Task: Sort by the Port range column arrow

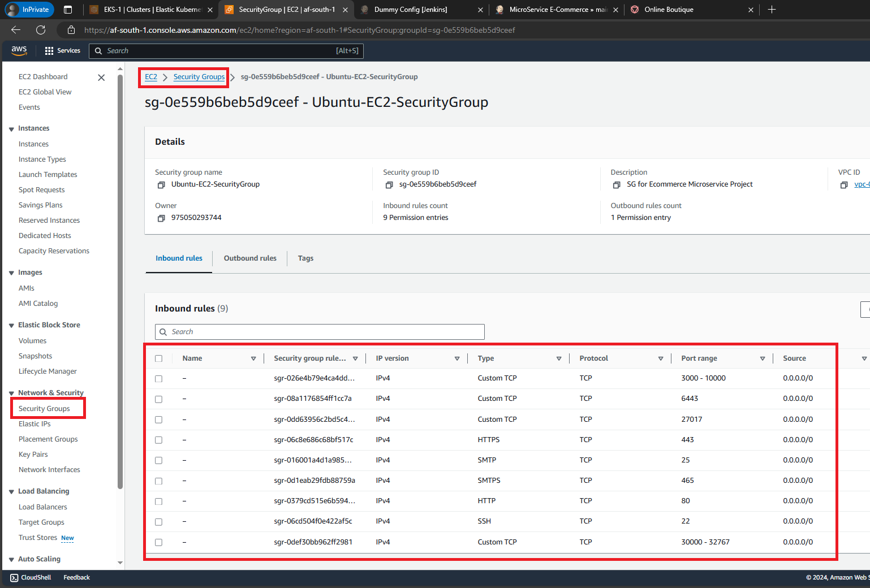Action: (x=763, y=358)
